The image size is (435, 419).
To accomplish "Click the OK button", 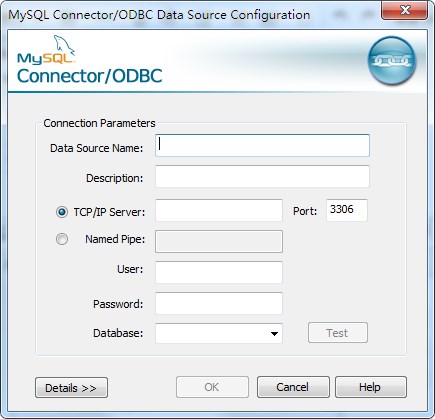I will click(212, 387).
